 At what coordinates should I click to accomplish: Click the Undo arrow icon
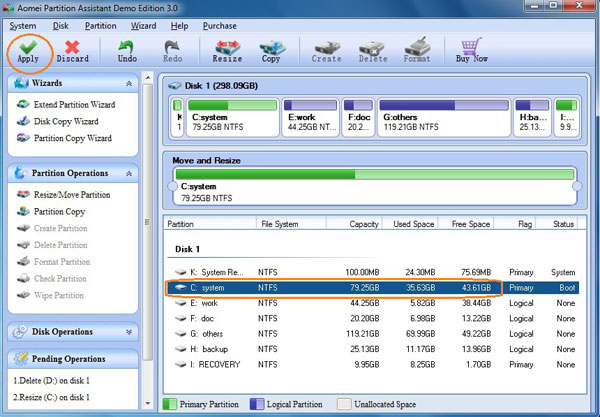pos(127,46)
